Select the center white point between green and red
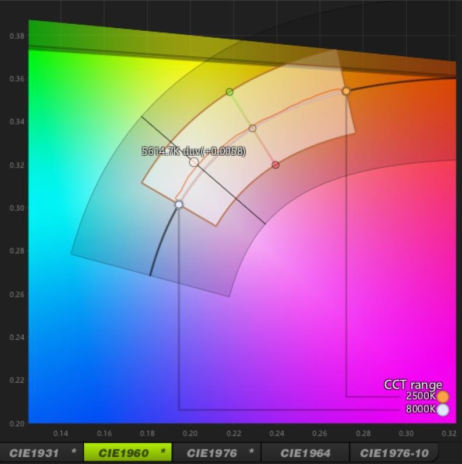The height and width of the screenshot is (464, 462). point(253,128)
